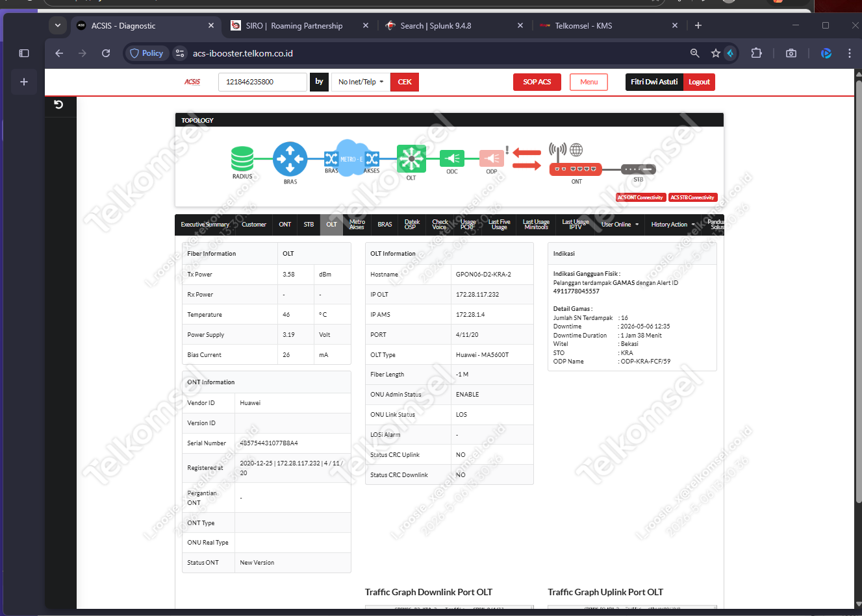The width and height of the screenshot is (862, 616).
Task: Select the blue BRAS router icon
Action: coord(290,159)
